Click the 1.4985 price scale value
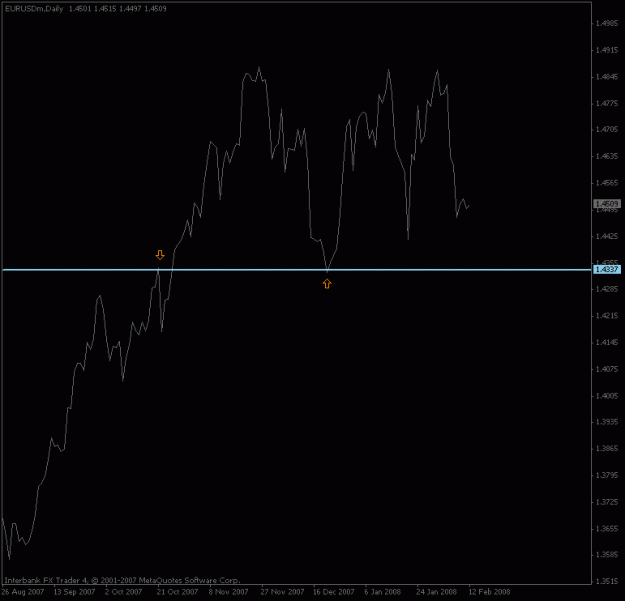Screen dimensions: 625x601 [x=607, y=24]
